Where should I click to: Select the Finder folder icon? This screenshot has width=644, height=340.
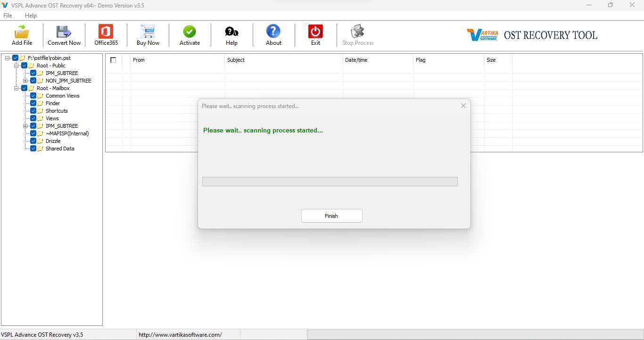coord(40,103)
